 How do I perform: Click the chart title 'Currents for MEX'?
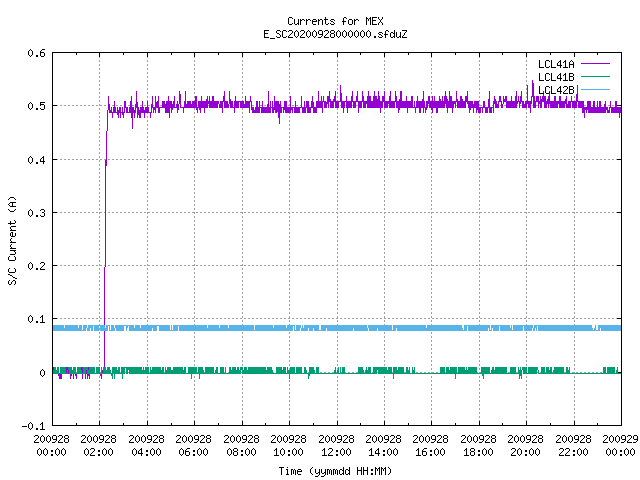click(335, 21)
